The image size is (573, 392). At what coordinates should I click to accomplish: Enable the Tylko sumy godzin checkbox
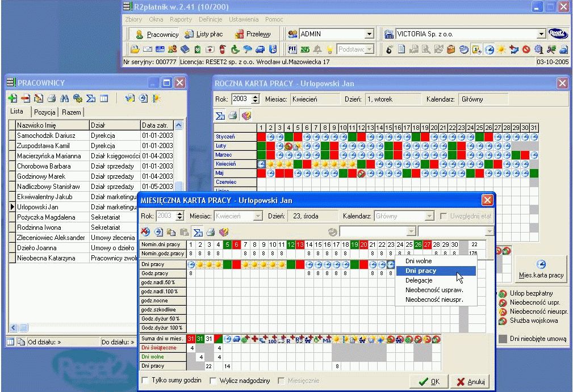tap(145, 380)
